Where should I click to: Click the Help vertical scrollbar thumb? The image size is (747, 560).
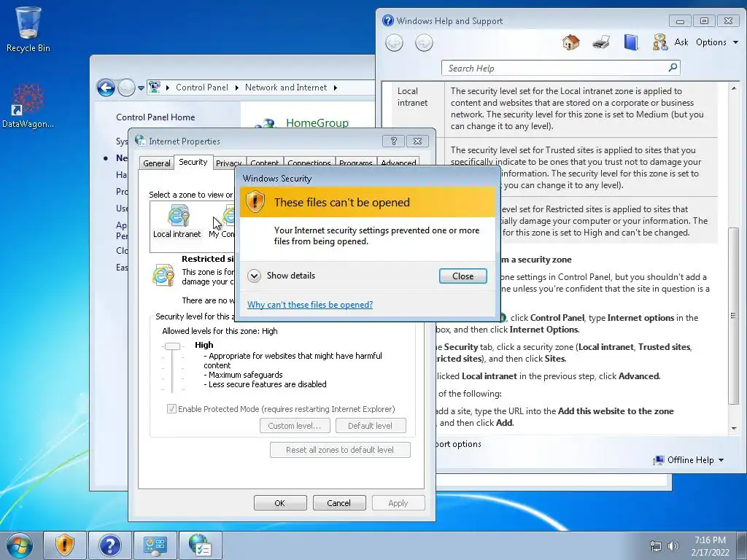click(x=734, y=315)
